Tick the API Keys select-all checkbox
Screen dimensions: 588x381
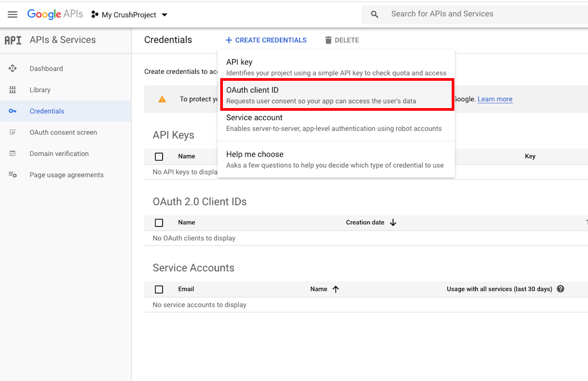coord(159,157)
